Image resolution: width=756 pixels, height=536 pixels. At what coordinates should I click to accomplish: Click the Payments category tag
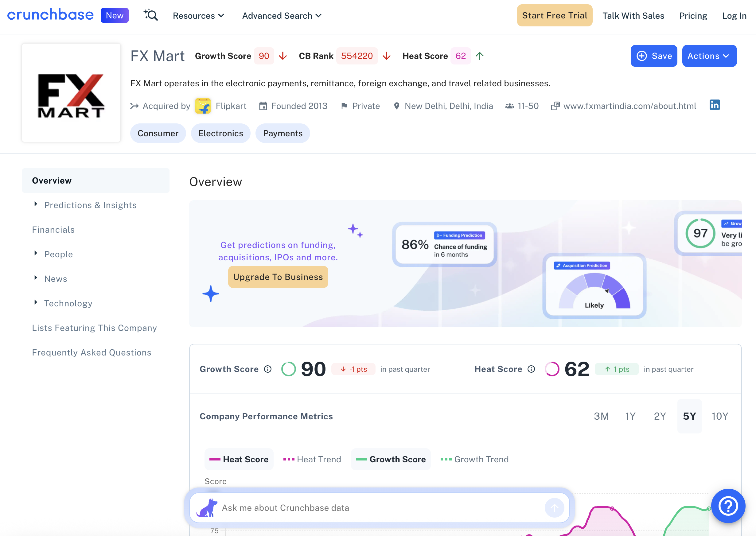pos(283,133)
